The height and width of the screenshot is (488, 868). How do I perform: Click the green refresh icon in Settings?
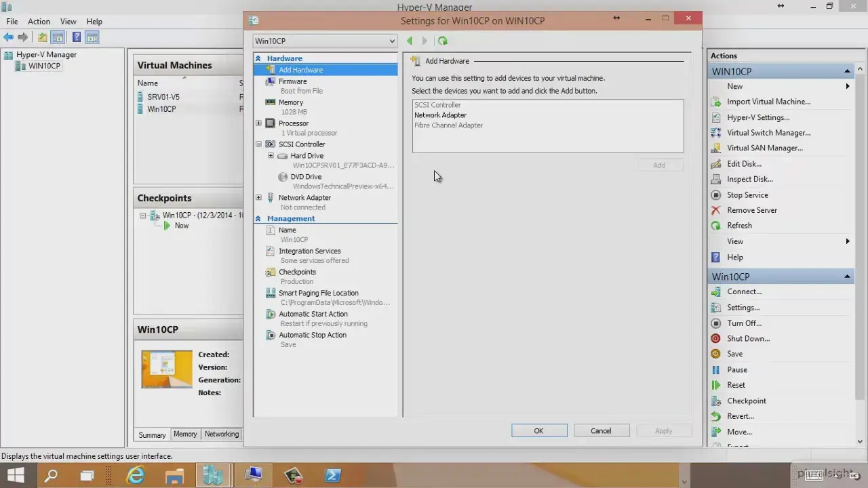point(443,41)
